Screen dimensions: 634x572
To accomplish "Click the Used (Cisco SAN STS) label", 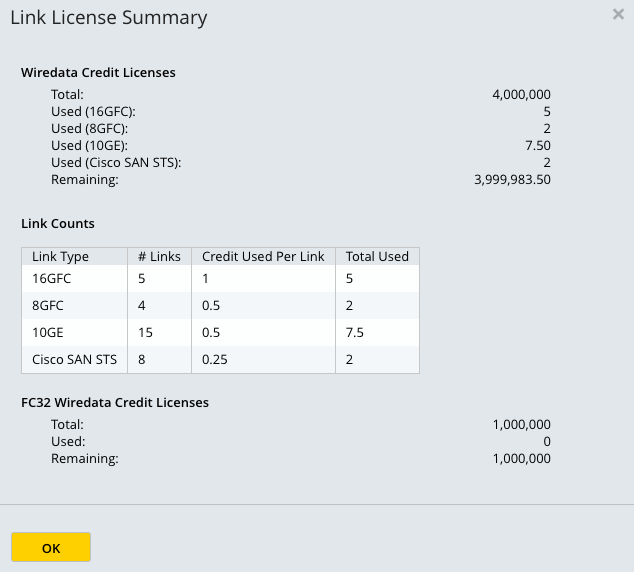I will [x=116, y=163].
